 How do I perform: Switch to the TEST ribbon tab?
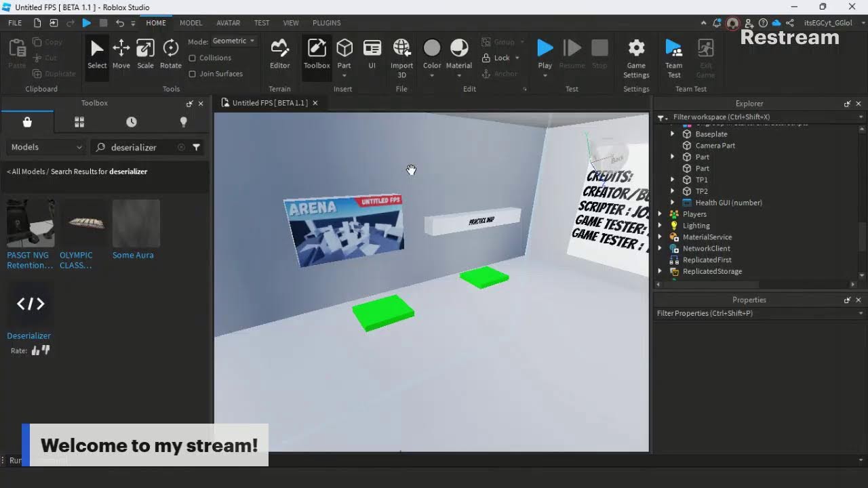point(262,23)
